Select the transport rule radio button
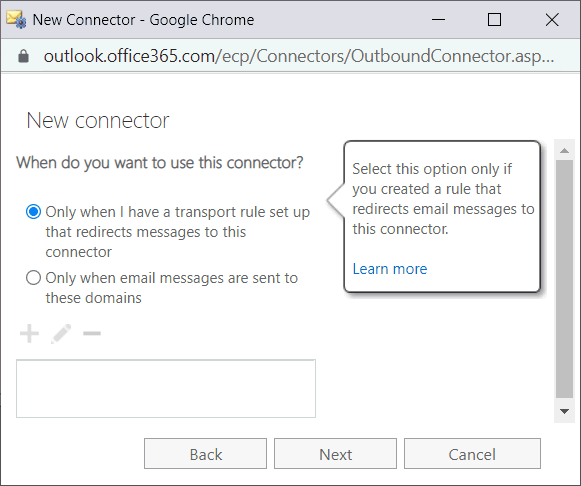 33,212
